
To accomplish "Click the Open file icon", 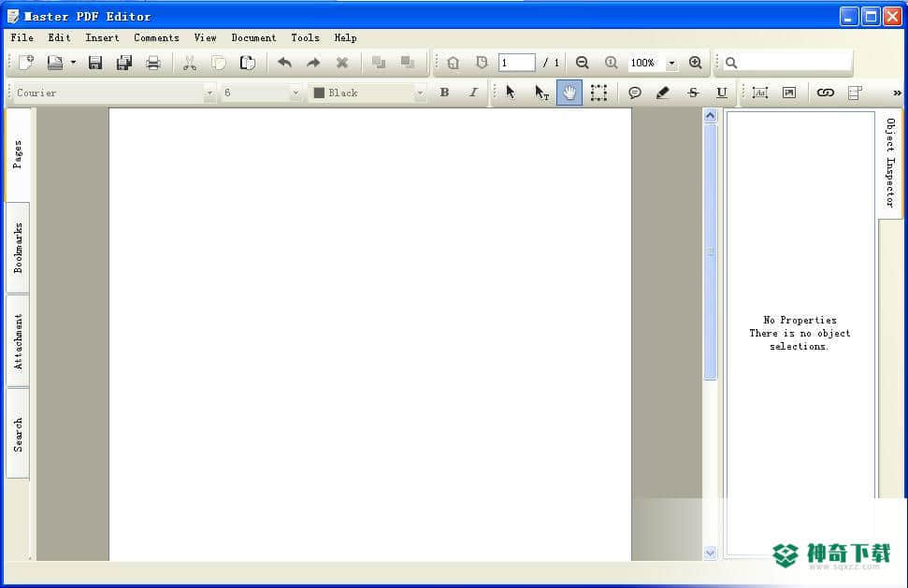I will 55,63.
